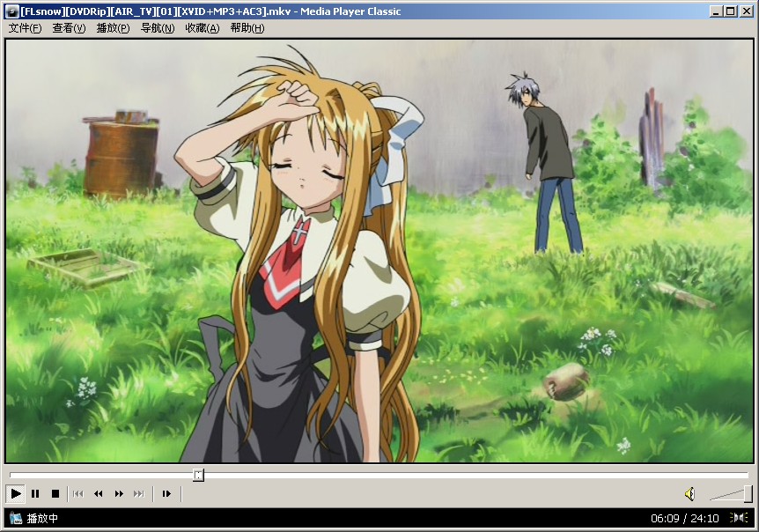This screenshot has height=532, width=759.
Task: Close the Media Player Classic window
Action: [x=747, y=11]
